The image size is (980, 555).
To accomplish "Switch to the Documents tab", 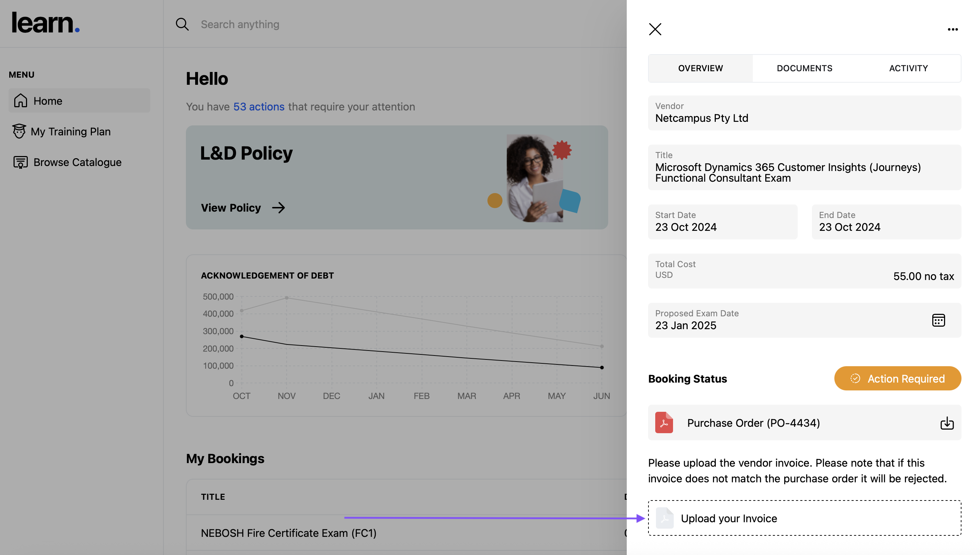I will 804,68.
